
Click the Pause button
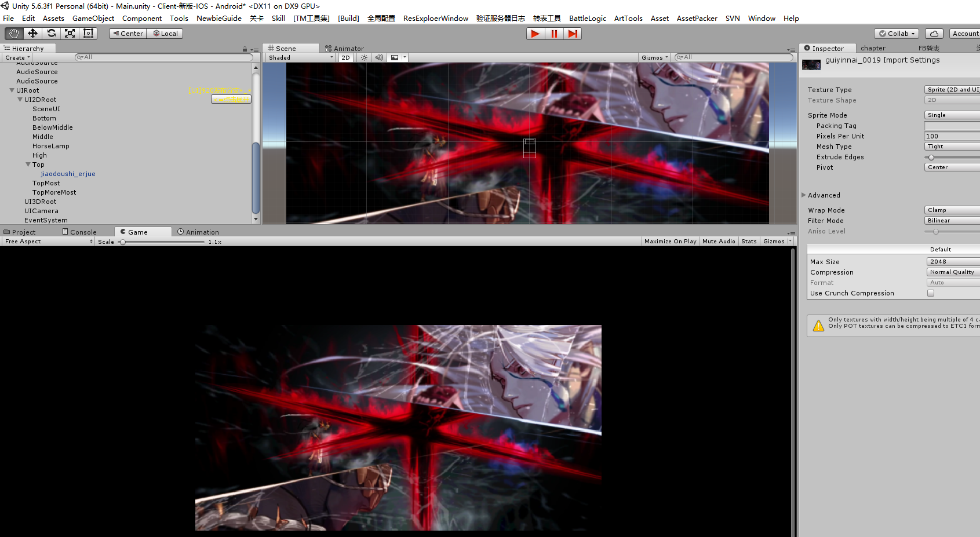[x=554, y=34]
